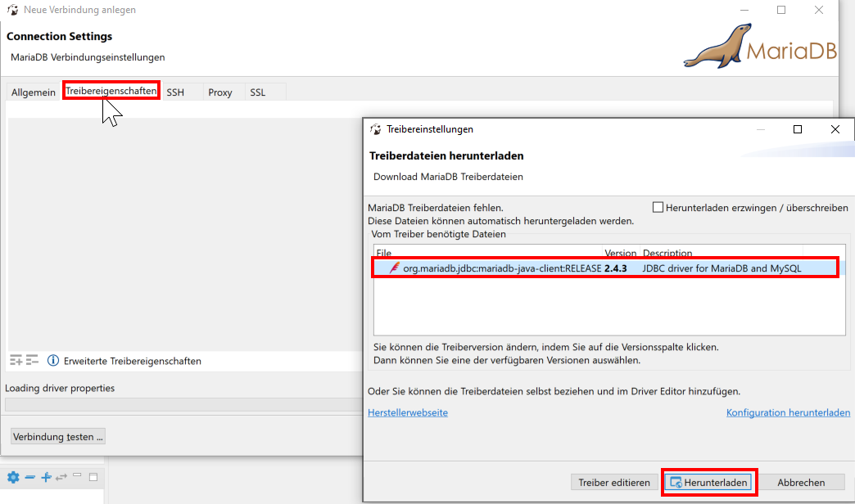Click the remove property icon

(x=33, y=361)
